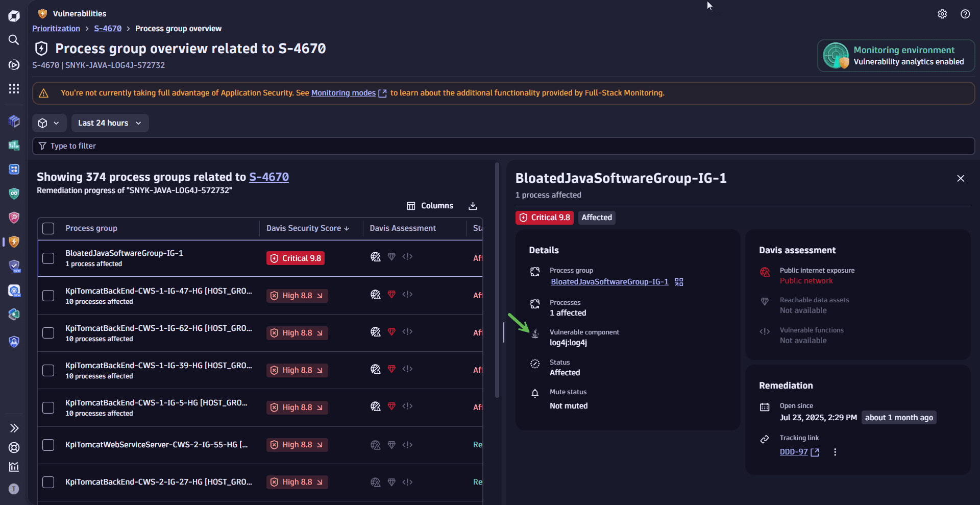This screenshot has width=980, height=505.
Task: Click the Not muted status value
Action: pos(569,406)
